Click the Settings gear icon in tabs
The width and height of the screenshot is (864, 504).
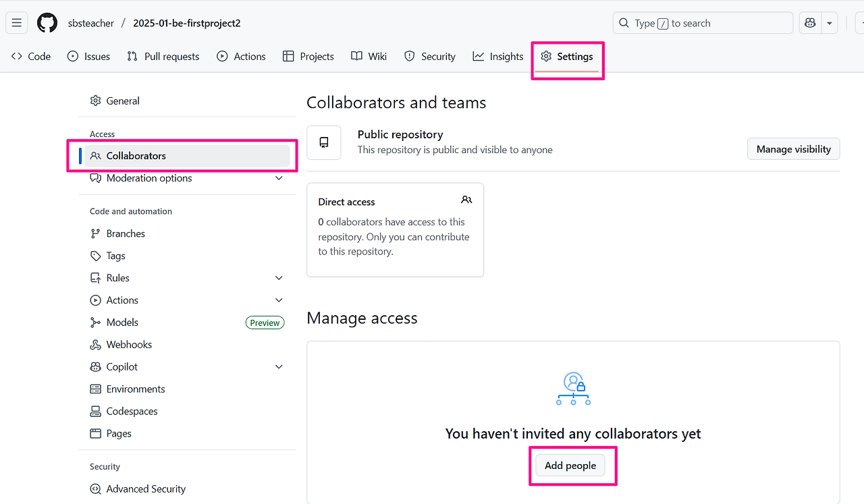pos(546,57)
